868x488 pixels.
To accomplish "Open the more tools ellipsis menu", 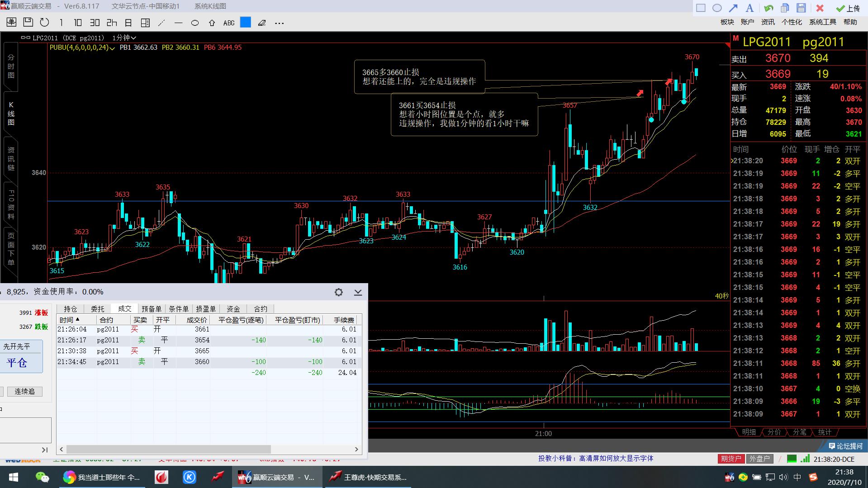I will coord(279,23).
